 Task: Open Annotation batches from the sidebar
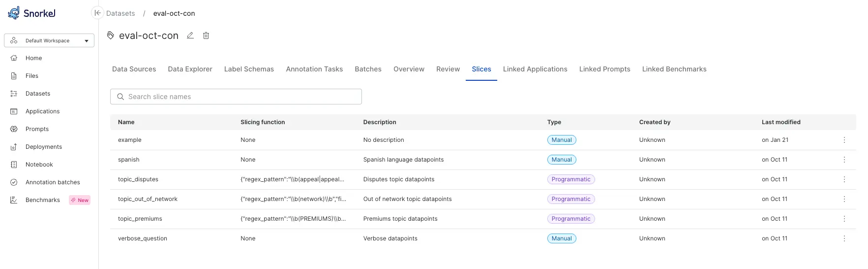tap(53, 182)
